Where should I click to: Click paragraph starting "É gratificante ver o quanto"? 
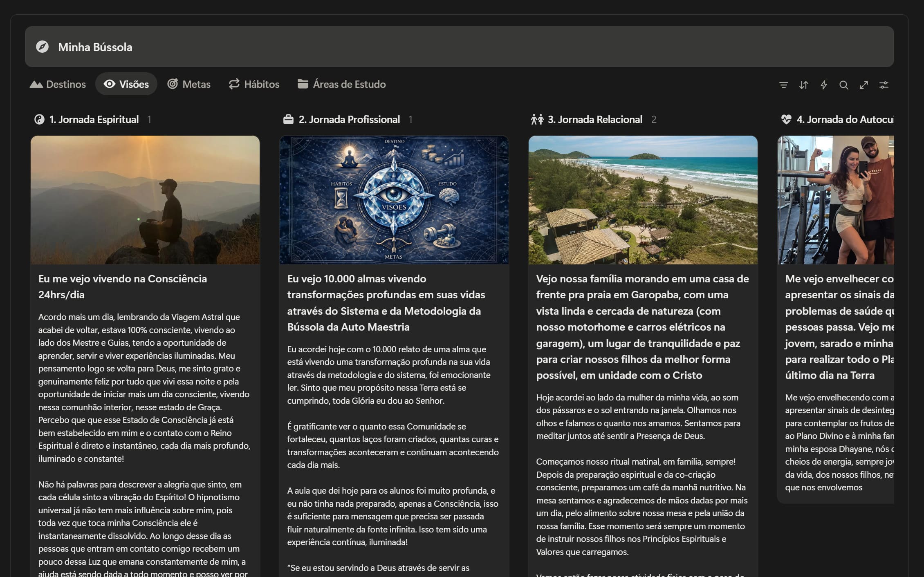click(x=393, y=445)
